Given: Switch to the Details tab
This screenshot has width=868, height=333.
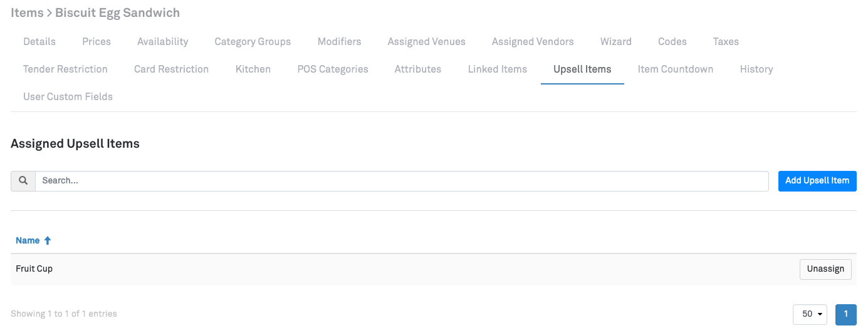Looking at the screenshot, I should point(39,42).
